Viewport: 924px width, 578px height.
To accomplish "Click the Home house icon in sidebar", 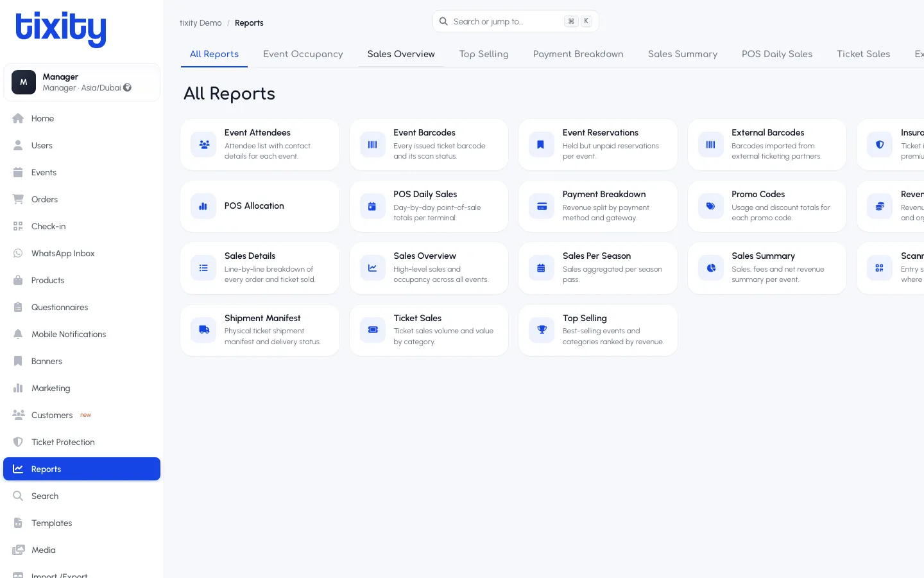I will click(x=18, y=118).
